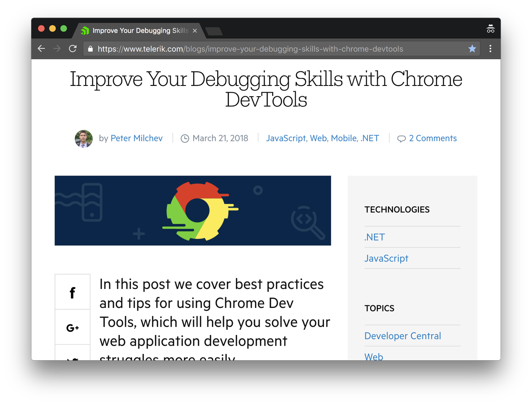The width and height of the screenshot is (532, 405).
Task: Open the .NET technologies link
Action: click(375, 237)
